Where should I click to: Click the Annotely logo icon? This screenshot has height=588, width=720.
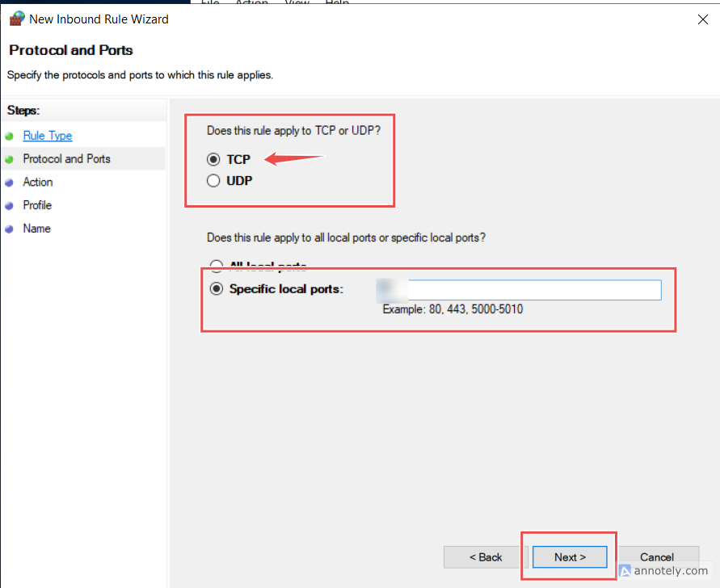tap(625, 571)
